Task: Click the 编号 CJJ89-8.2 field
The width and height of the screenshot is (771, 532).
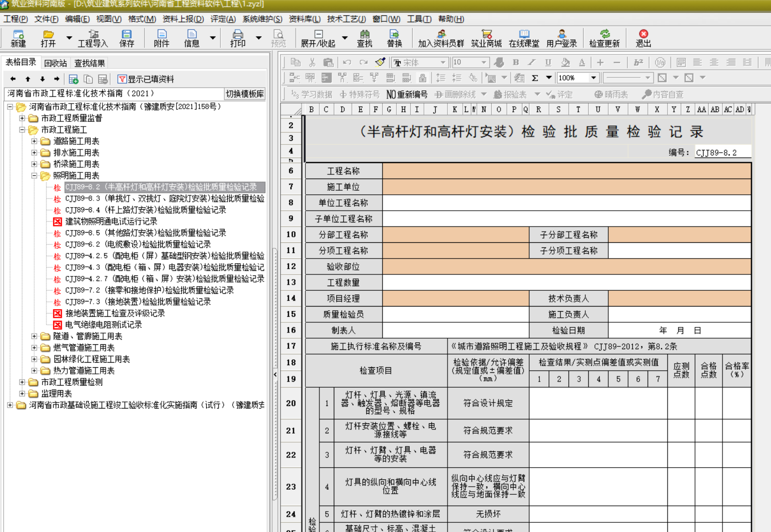Action: [x=723, y=152]
